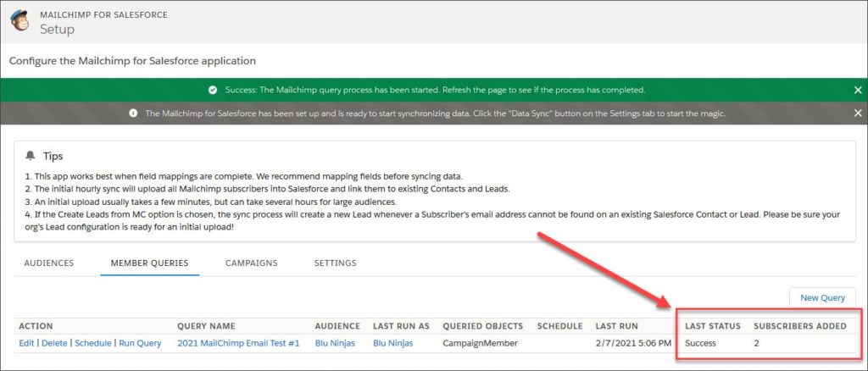Click the Audience column header
Viewport: 868px width, 371px height.
click(337, 325)
